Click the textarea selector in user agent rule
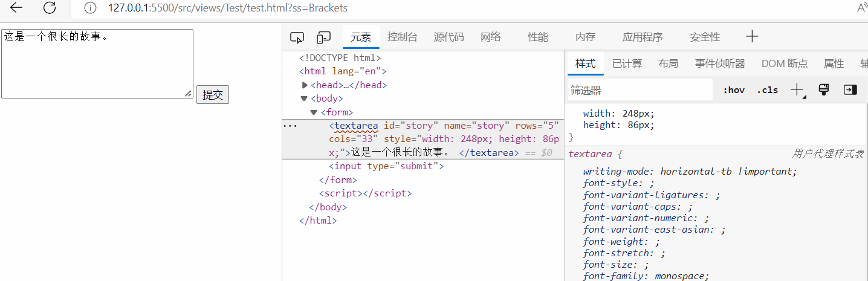The width and height of the screenshot is (868, 281). (590, 153)
